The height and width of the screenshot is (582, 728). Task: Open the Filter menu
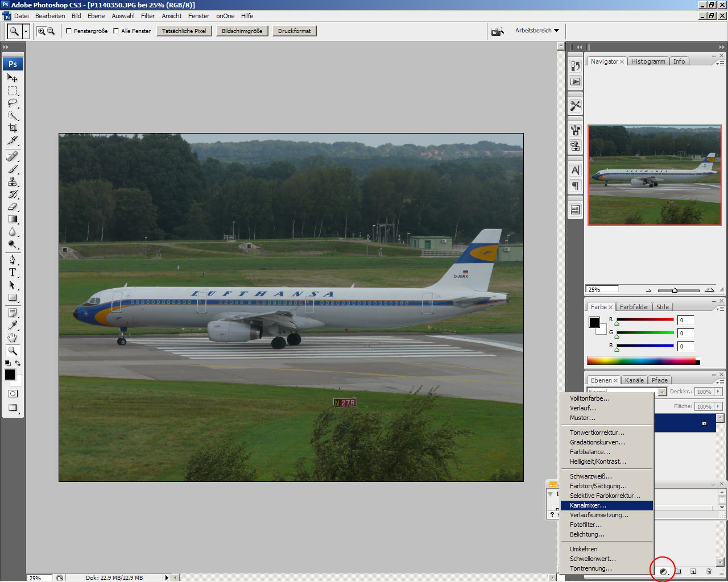tap(148, 16)
